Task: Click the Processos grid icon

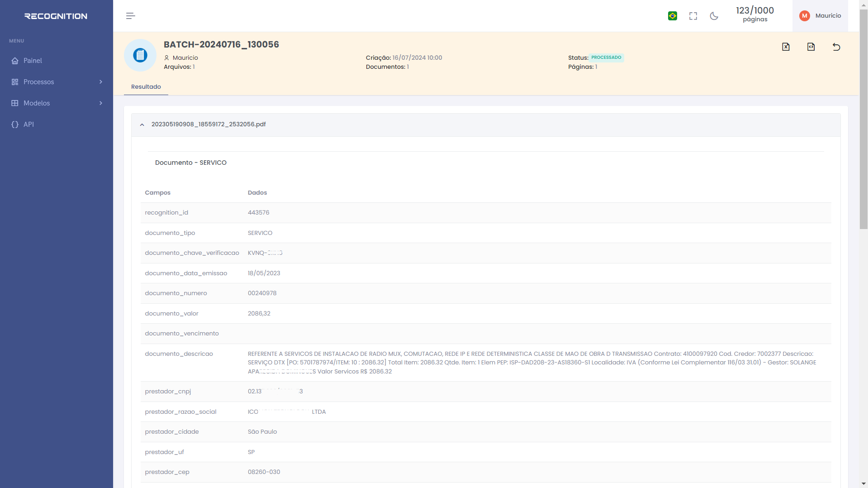Action: click(x=15, y=82)
